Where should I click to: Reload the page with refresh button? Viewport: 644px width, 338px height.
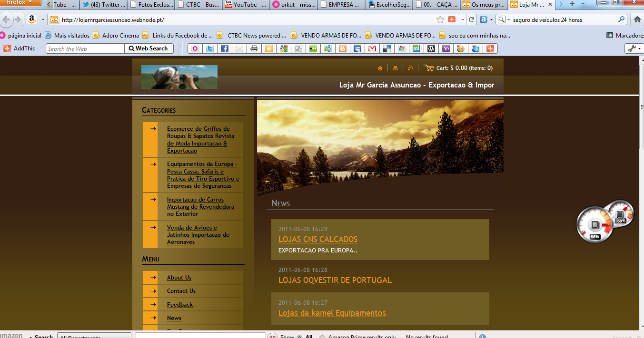pyautogui.click(x=472, y=19)
